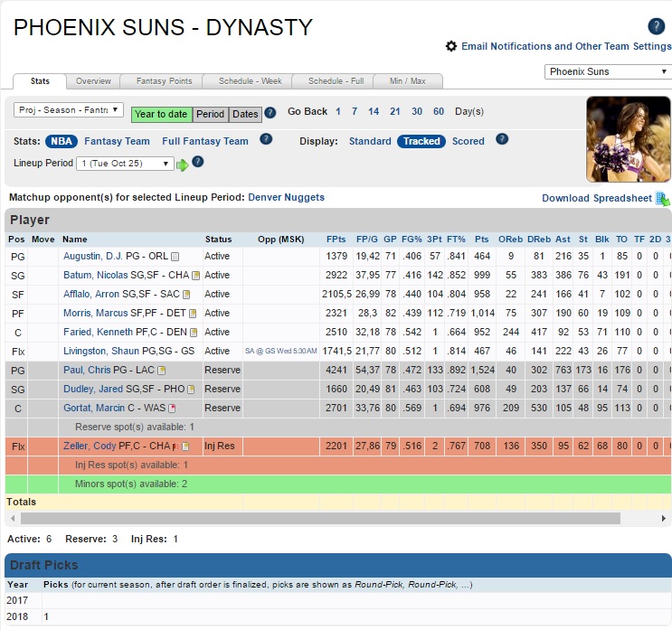
Task: Open Zeller, Cody player link
Action: point(90,446)
